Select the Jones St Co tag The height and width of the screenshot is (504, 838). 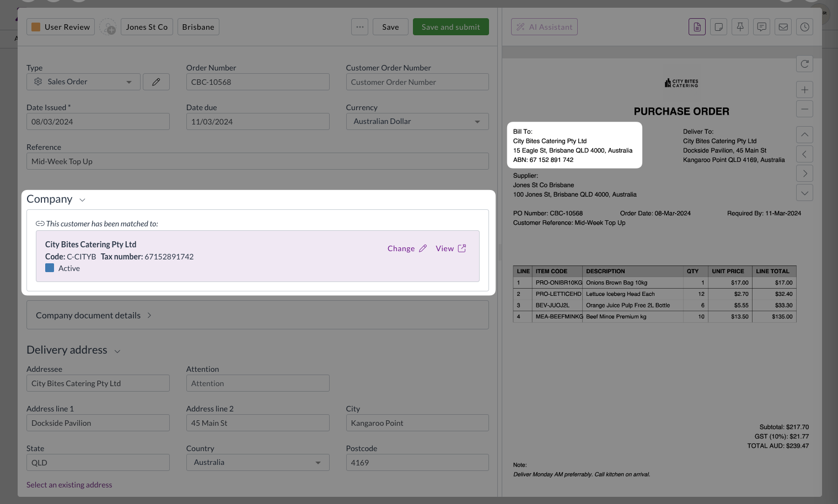click(147, 27)
